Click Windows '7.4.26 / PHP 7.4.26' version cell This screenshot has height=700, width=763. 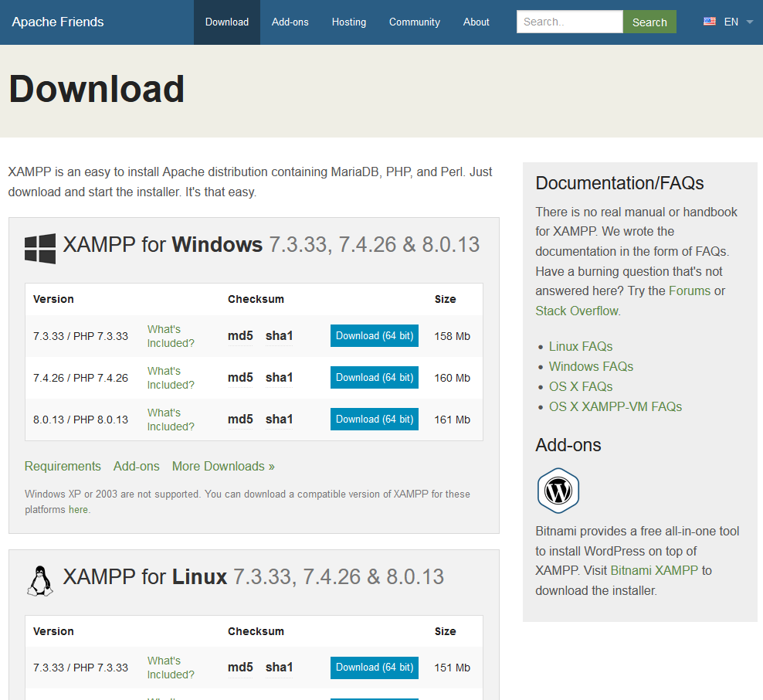[x=81, y=378]
